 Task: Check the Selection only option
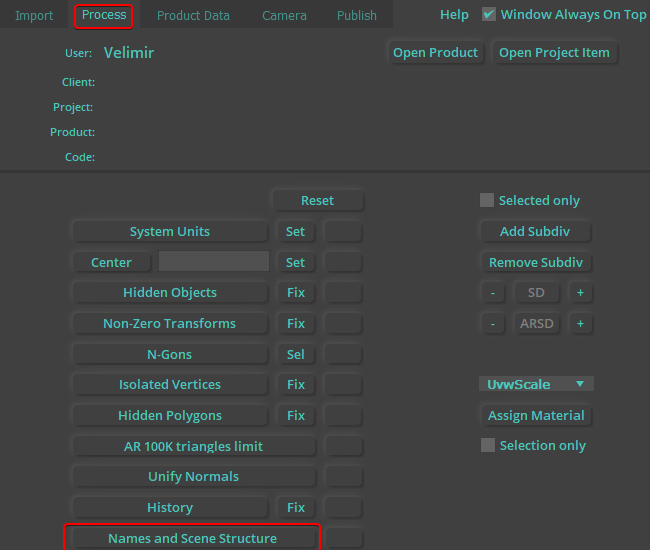point(488,445)
